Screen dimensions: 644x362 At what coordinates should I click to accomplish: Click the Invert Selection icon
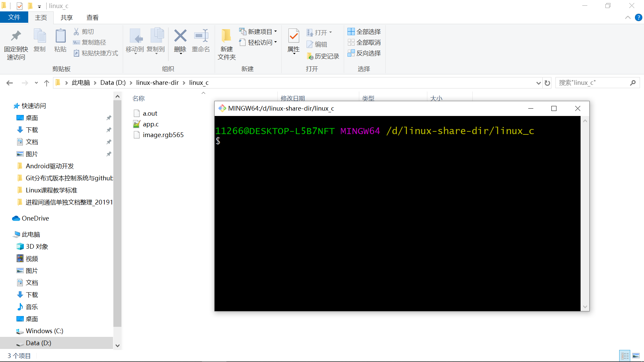351,53
